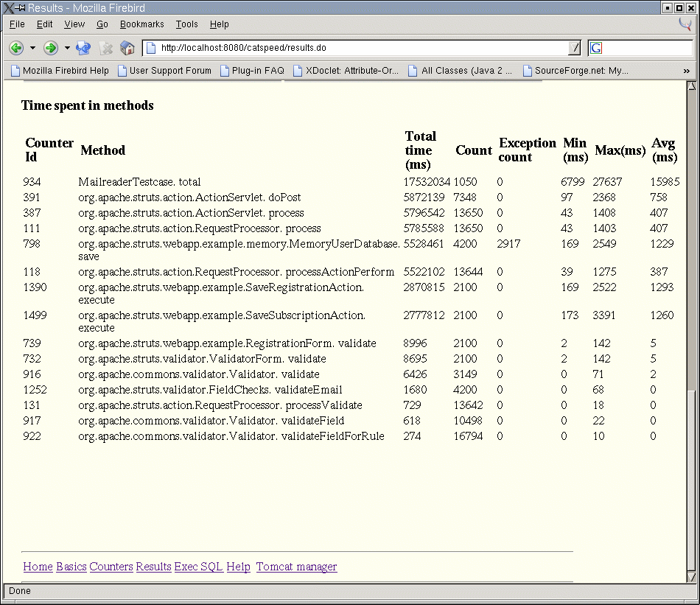Open the XDoclet bookmark in toolbar

point(346,71)
